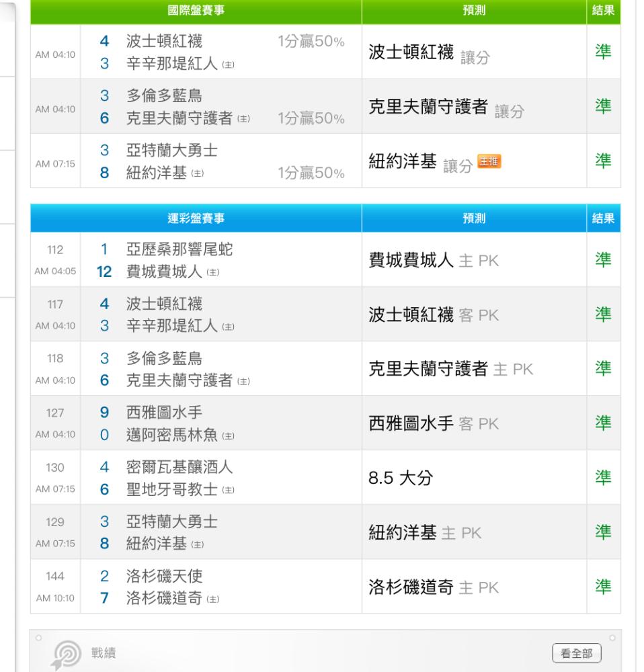The image size is (644, 672).
Task: Click 辛辛那堤紅人 in first international row
Action: coord(172,63)
